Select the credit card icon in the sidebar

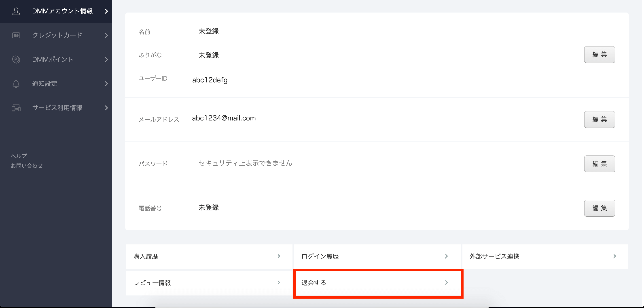pyautogui.click(x=16, y=35)
